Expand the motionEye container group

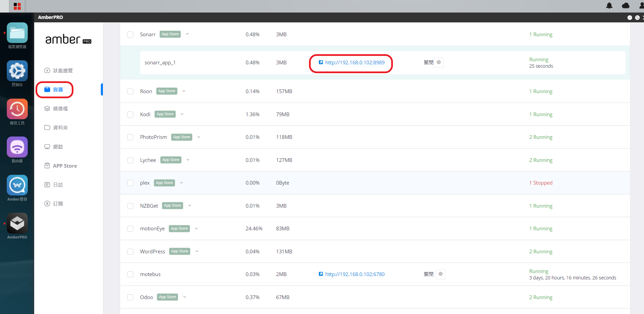click(x=196, y=228)
